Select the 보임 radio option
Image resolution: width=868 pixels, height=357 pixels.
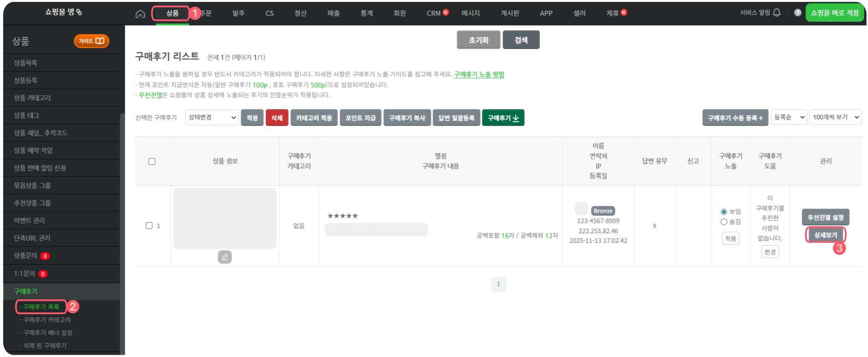(724, 212)
